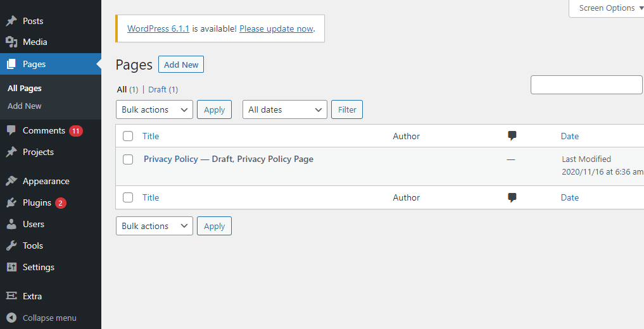Show the All (1) pages filter
The height and width of the screenshot is (329, 644).
(127, 89)
